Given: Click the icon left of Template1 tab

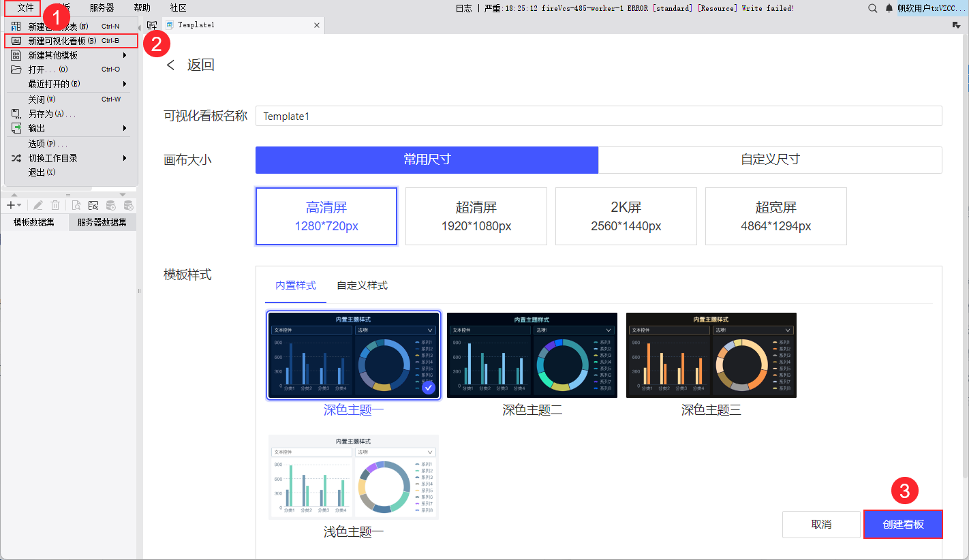Looking at the screenshot, I should coord(152,25).
